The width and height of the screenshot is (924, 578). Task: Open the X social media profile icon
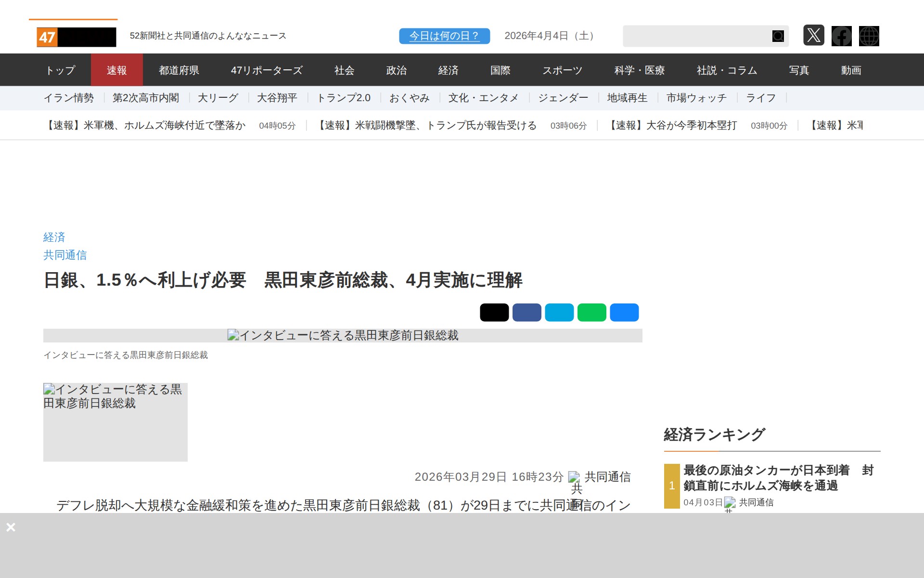(814, 36)
